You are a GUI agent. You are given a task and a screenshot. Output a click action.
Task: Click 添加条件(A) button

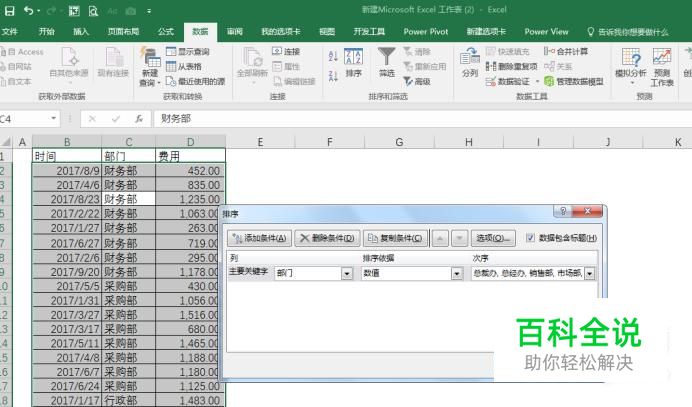click(x=260, y=238)
